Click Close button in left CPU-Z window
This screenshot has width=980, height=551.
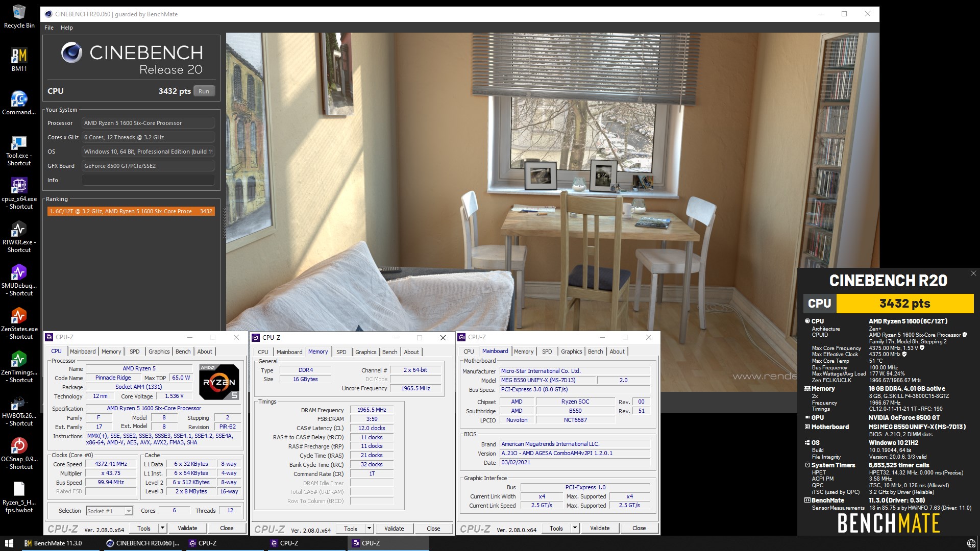pyautogui.click(x=227, y=529)
